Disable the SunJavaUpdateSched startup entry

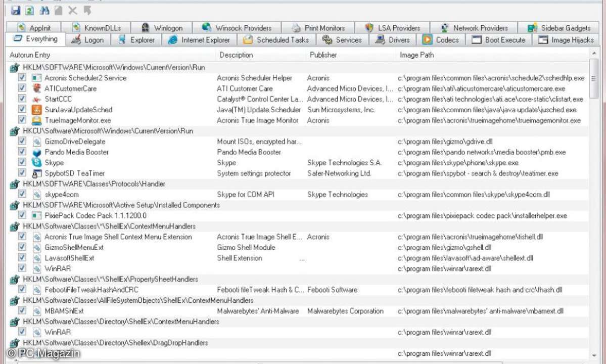22,109
